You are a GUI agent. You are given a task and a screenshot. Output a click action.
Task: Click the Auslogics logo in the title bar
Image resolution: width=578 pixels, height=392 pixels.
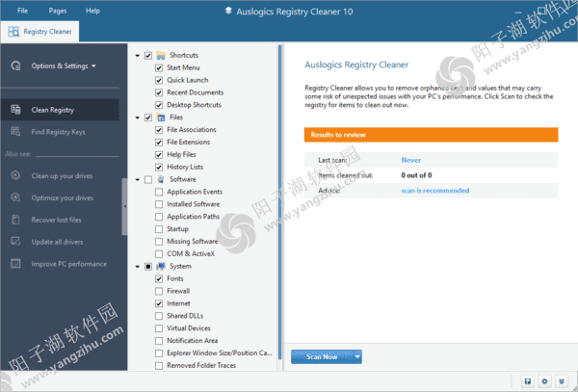coord(228,11)
